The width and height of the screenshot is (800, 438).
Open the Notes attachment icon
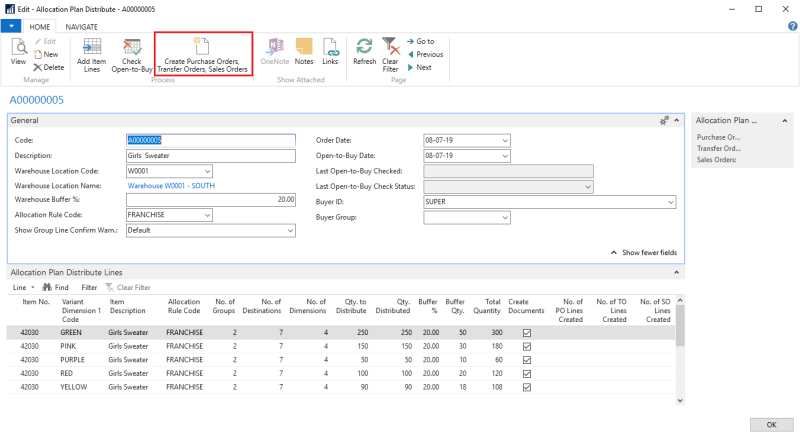(304, 51)
